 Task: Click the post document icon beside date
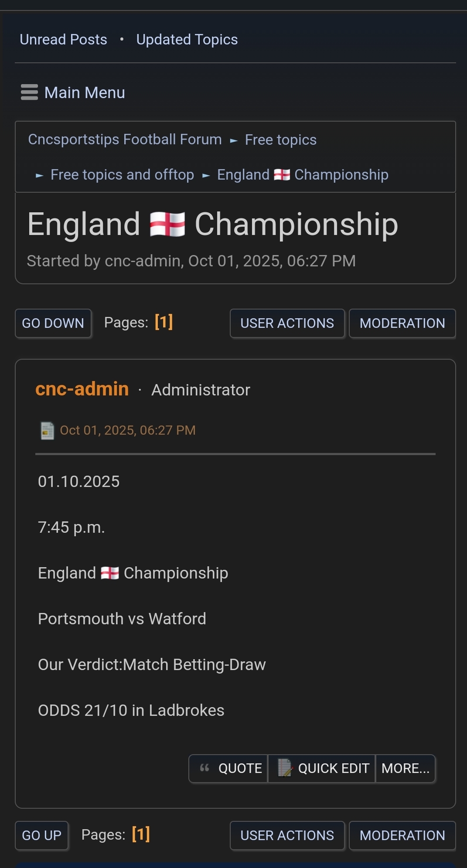point(47,431)
